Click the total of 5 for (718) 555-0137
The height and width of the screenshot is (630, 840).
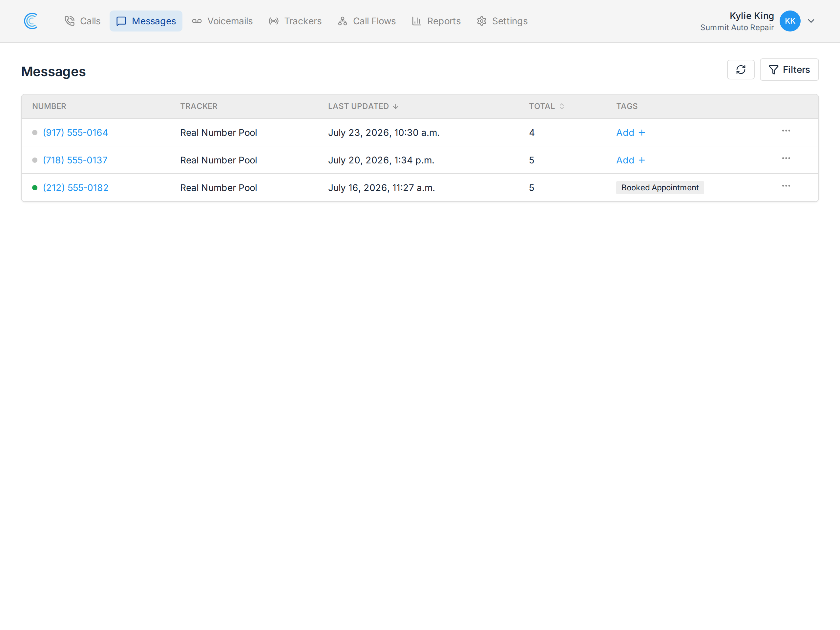(532, 160)
